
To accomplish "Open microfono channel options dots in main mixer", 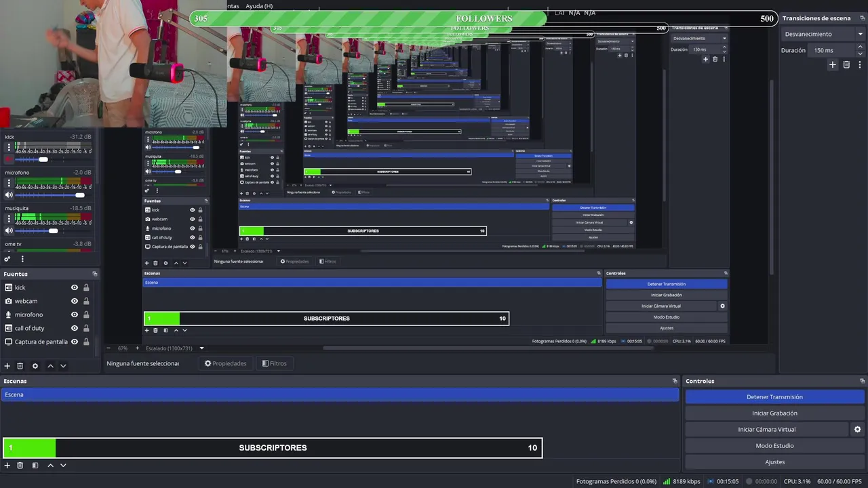I will pos(9,183).
